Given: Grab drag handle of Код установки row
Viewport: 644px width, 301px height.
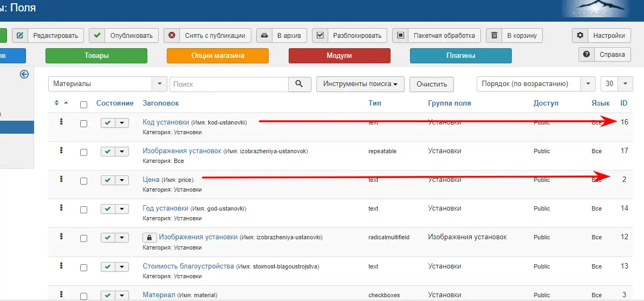Looking at the screenshot, I should pos(61,122).
